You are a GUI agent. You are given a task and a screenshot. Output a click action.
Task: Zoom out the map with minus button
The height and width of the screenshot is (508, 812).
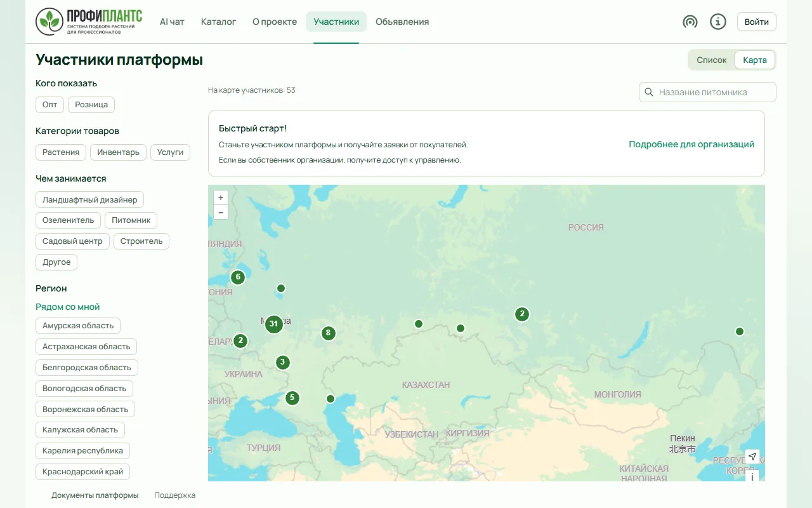click(221, 212)
